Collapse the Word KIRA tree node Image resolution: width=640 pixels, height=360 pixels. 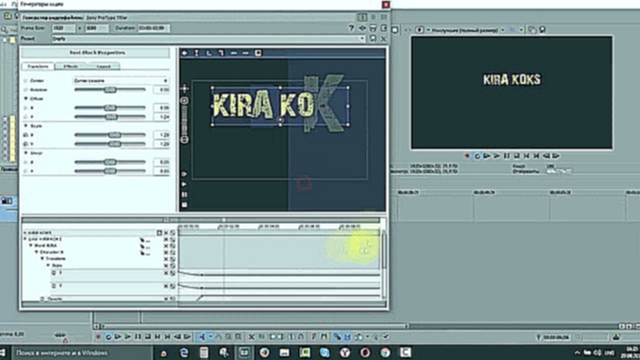point(31,246)
